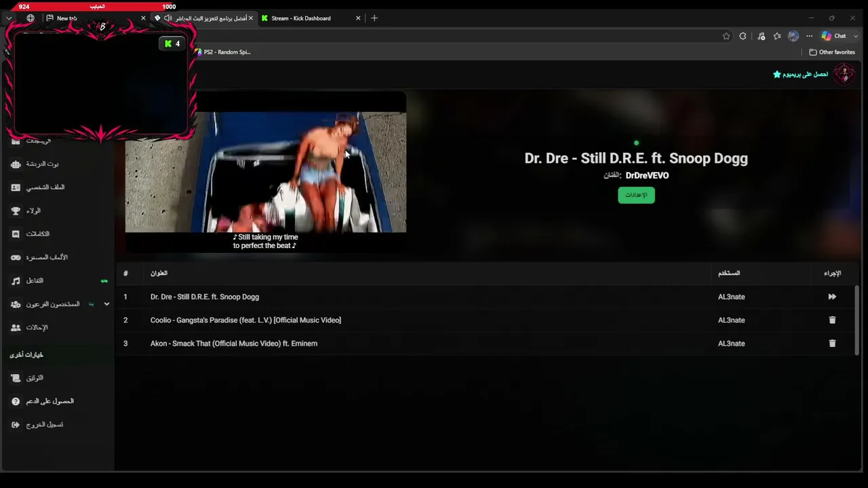Close the Arabic-titled stream tool tab
Image resolution: width=868 pixels, height=488 pixels.
coord(250,18)
